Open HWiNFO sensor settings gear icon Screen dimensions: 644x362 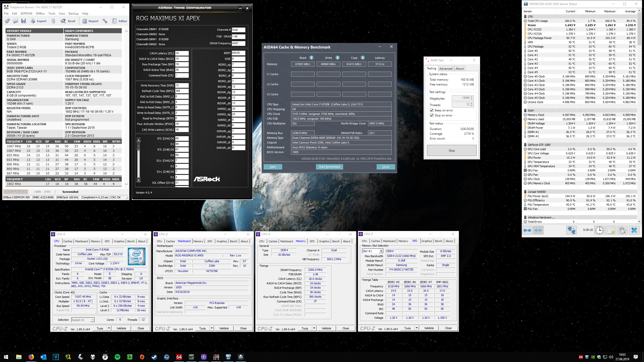pos(622,230)
